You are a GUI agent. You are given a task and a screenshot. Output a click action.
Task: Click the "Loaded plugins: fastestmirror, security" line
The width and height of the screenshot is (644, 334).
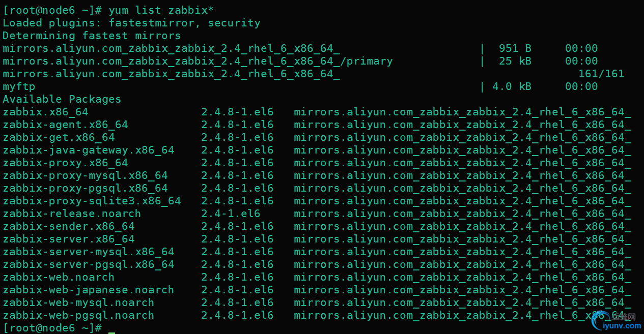131,23
